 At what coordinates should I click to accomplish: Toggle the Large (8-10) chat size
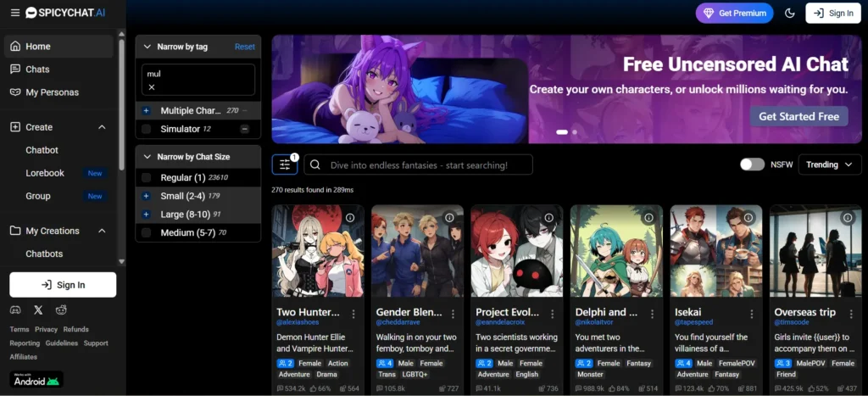(146, 215)
